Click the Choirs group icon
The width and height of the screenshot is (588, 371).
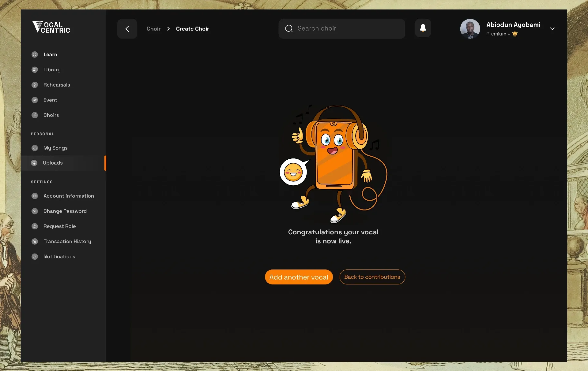pyautogui.click(x=35, y=115)
